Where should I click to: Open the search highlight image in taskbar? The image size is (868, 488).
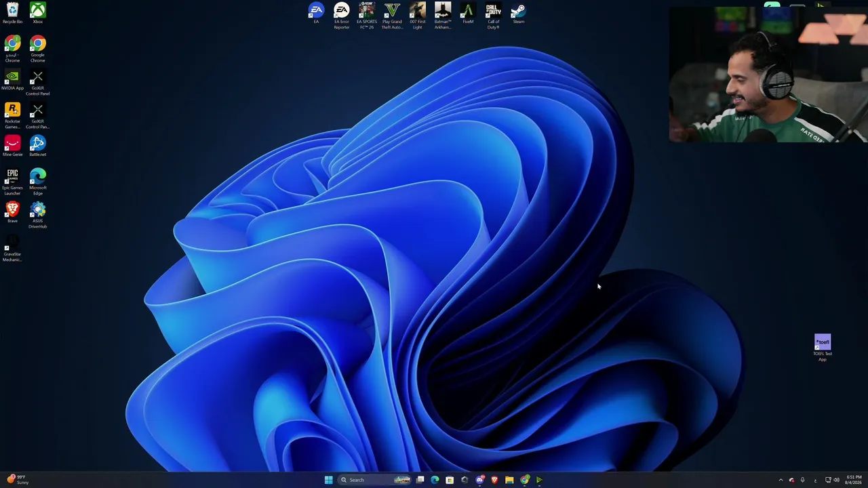[402, 480]
